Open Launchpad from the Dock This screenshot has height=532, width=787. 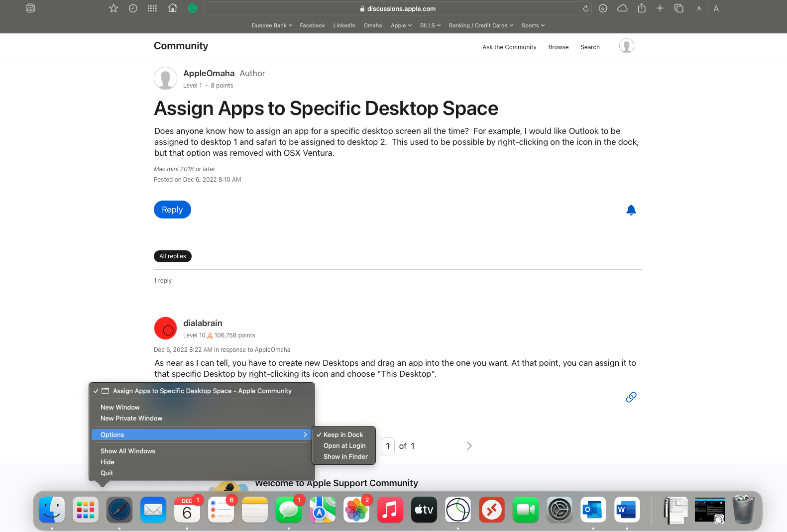86,510
